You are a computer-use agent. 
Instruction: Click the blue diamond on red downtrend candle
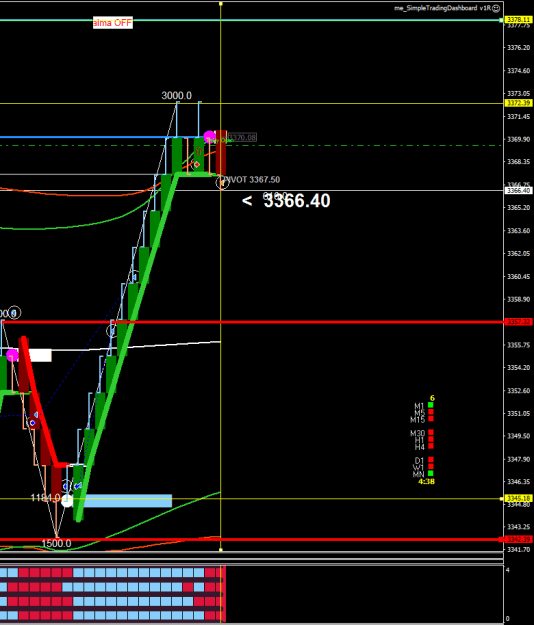coord(33,423)
